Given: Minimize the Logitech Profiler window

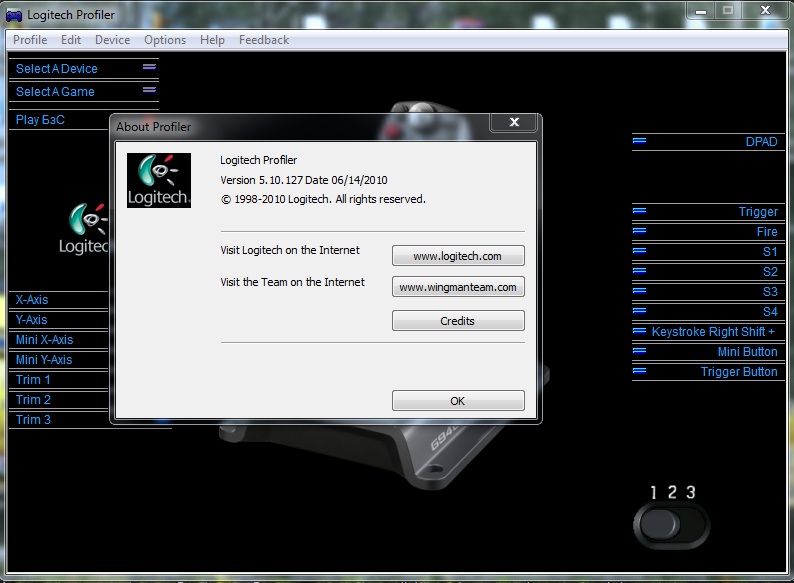Looking at the screenshot, I should (x=701, y=11).
